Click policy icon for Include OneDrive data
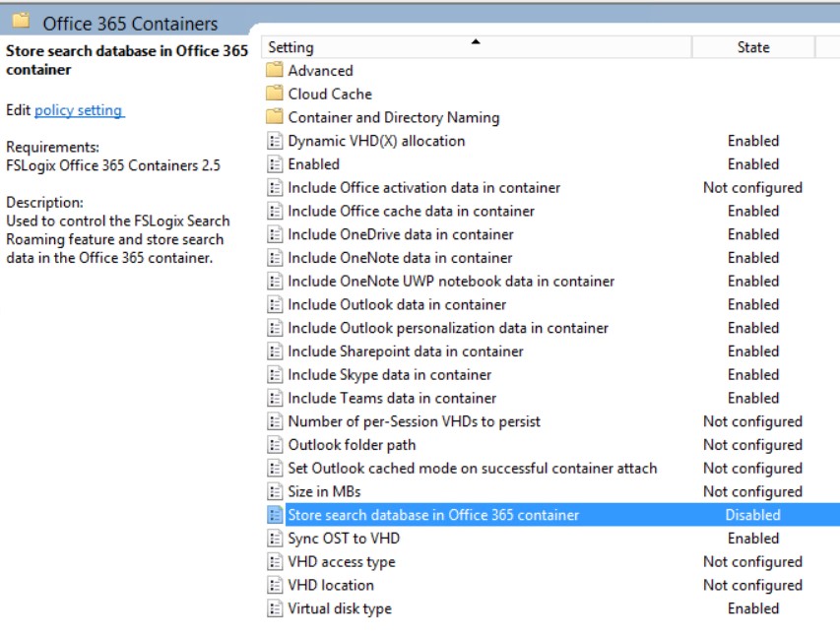The width and height of the screenshot is (840, 637). 275,234
